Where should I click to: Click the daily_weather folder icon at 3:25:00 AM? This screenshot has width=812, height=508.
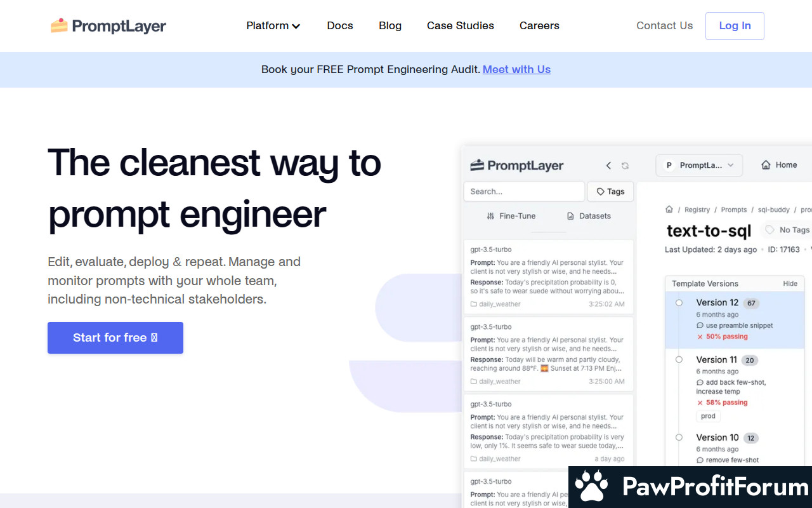pos(474,382)
